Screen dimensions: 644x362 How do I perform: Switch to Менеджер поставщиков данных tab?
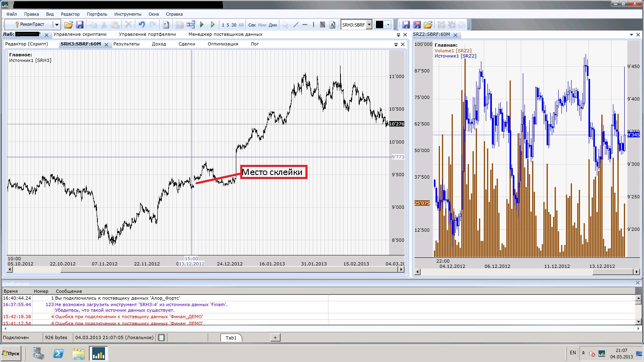(225, 34)
